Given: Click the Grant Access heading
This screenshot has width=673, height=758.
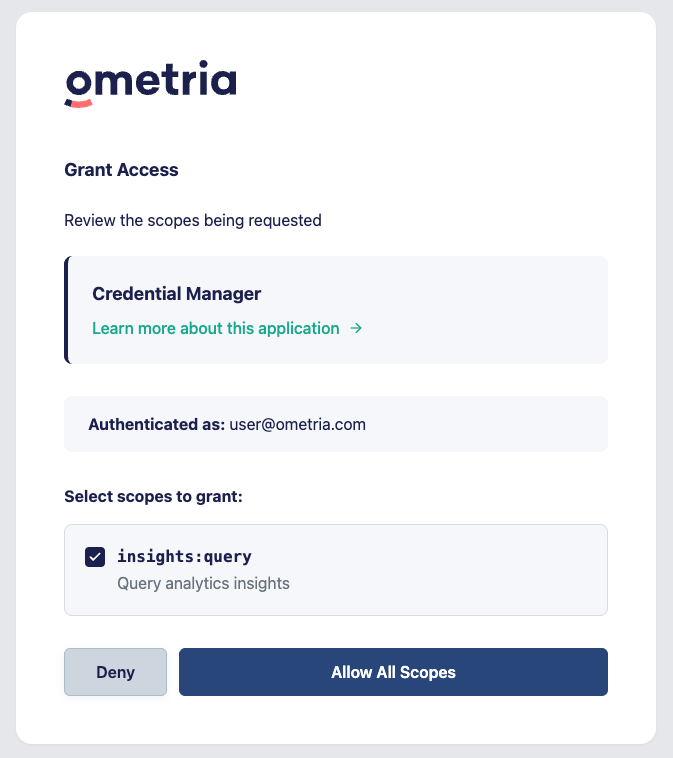Looking at the screenshot, I should point(121,170).
